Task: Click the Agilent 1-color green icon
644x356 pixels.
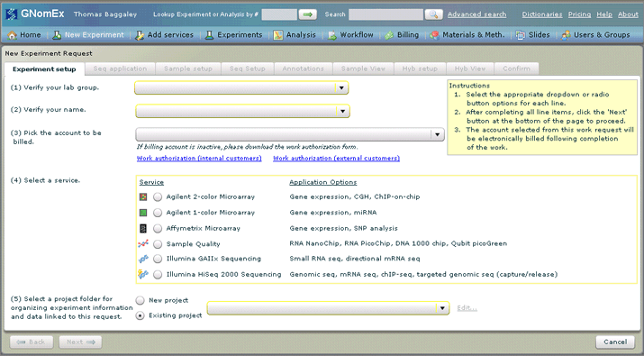Action: tap(143, 213)
